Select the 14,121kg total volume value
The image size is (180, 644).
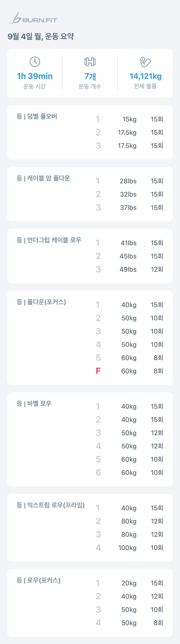(145, 76)
